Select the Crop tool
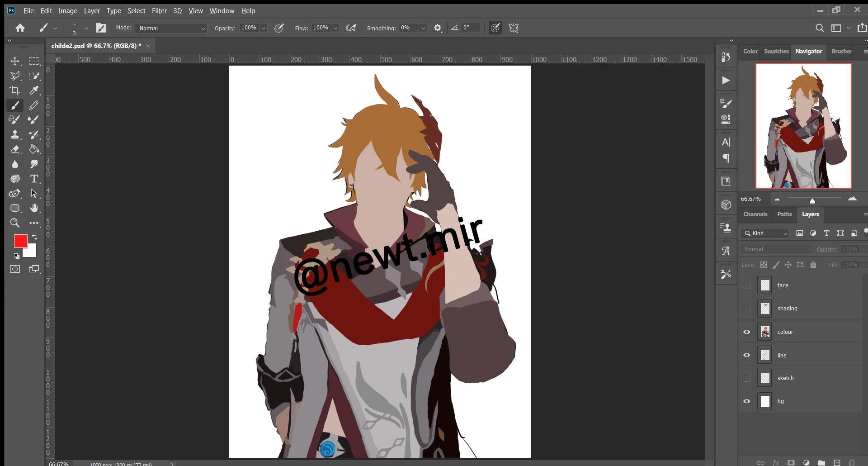The width and height of the screenshot is (868, 466). click(x=15, y=90)
